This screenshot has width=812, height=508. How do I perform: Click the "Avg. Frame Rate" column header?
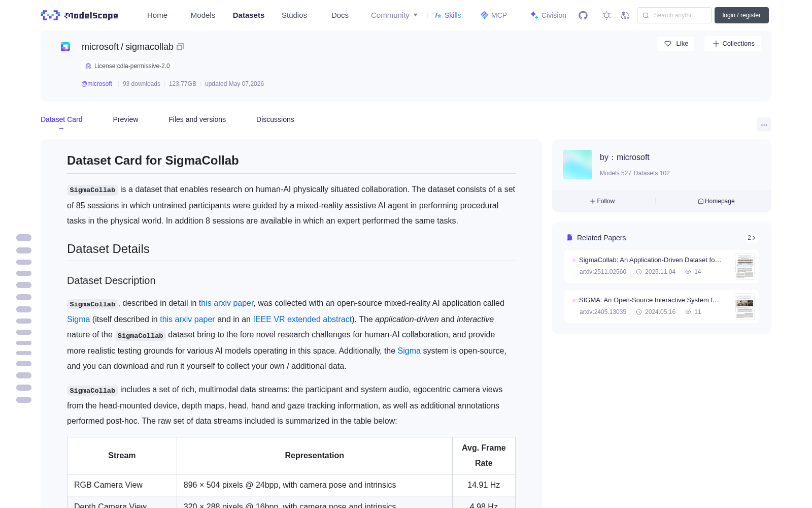484,456
